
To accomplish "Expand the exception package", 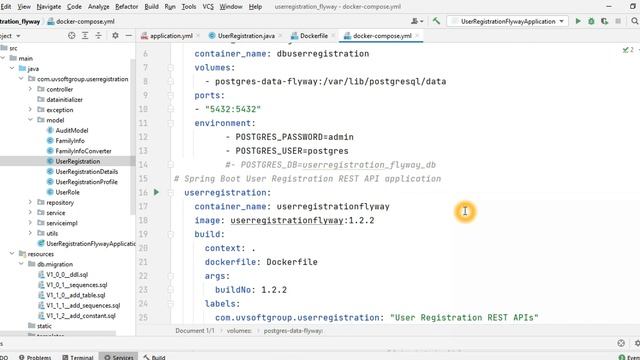I will pos(30,110).
